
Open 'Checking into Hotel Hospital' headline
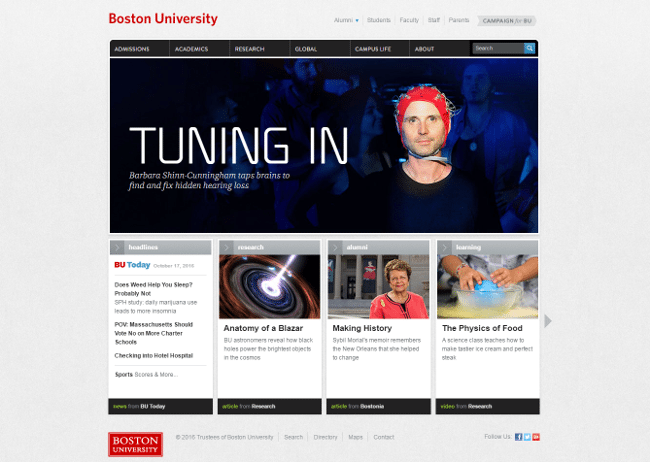(x=154, y=356)
